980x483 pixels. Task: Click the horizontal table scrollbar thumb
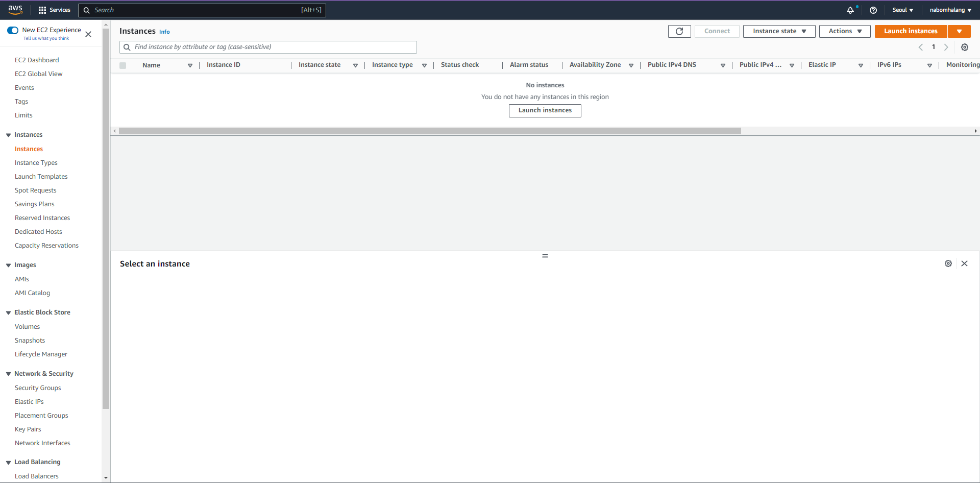[430, 131]
